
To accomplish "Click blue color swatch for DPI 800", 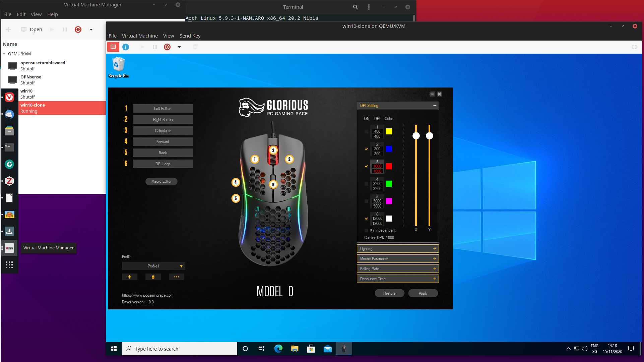I will coord(389,149).
